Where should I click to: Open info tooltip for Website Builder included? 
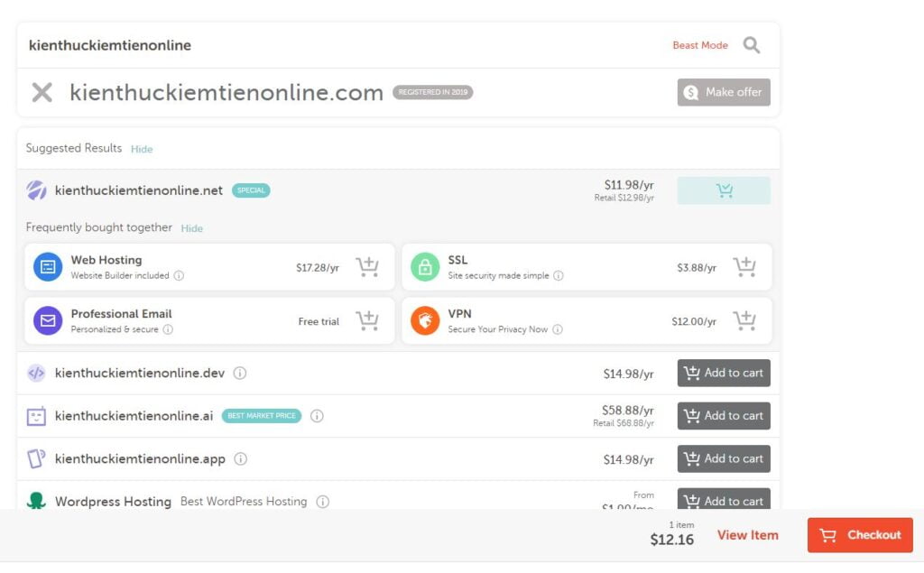(180, 275)
